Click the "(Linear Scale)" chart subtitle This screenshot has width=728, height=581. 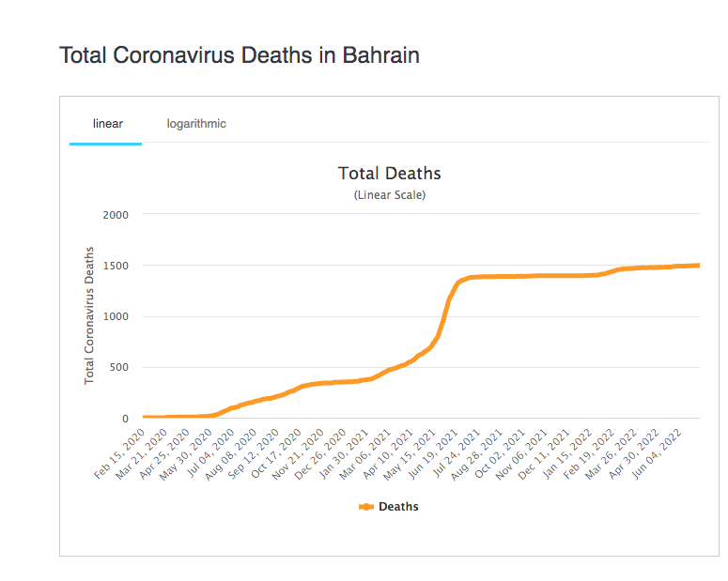pos(389,195)
